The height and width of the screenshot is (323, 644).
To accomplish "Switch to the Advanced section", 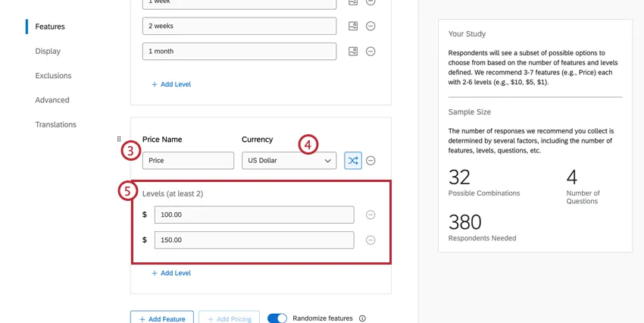I will (x=52, y=100).
